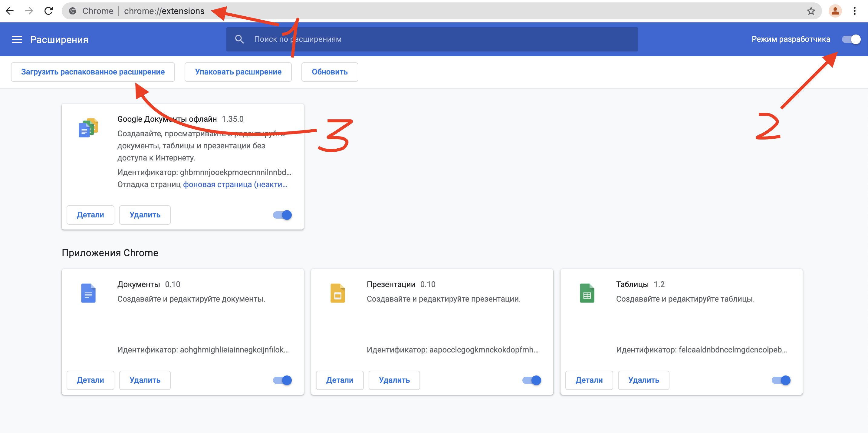The height and width of the screenshot is (433, 868).
Task: Open the hamburger menu next to Расширения
Action: pyautogui.click(x=17, y=39)
